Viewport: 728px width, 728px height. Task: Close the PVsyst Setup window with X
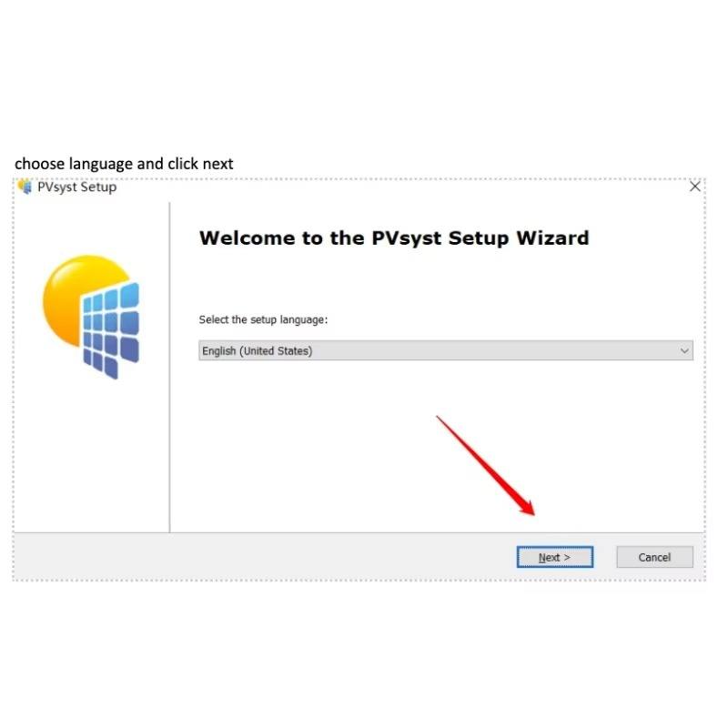coord(694,187)
